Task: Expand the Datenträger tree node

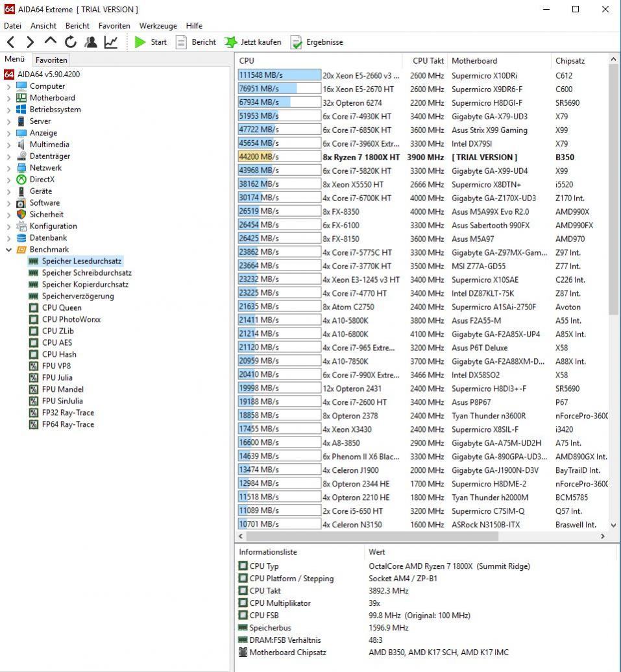Action: [x=8, y=156]
